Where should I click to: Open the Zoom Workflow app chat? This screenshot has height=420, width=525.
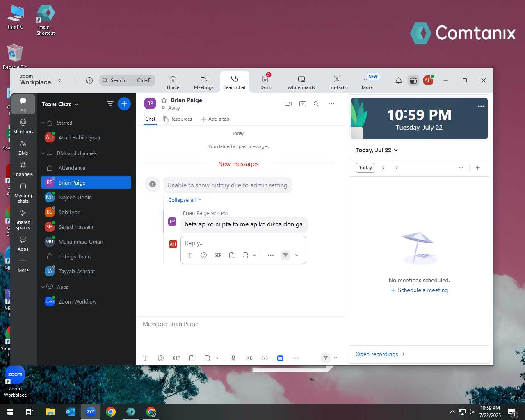86,301
